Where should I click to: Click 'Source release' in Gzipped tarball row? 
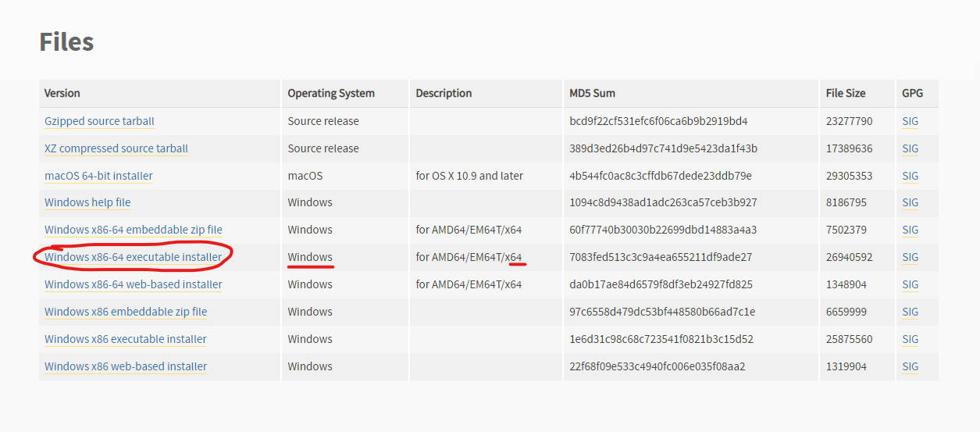point(323,121)
